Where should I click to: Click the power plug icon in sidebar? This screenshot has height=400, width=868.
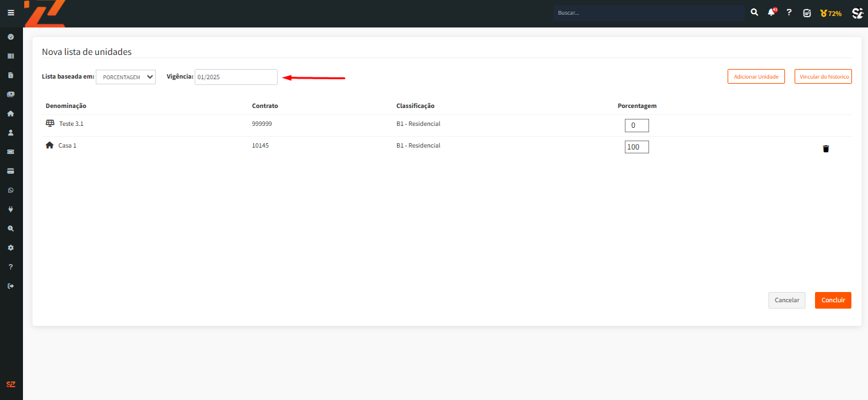pyautogui.click(x=10, y=210)
